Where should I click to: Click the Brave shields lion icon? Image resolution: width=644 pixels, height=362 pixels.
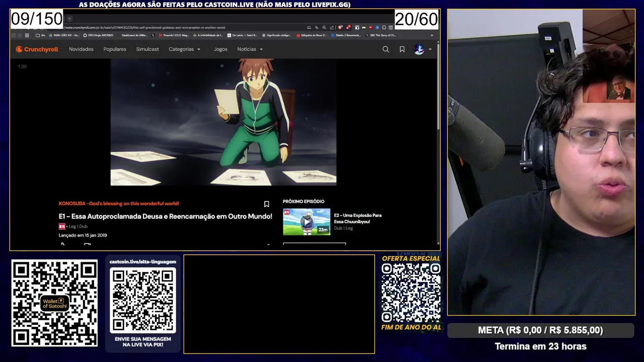click(340, 28)
